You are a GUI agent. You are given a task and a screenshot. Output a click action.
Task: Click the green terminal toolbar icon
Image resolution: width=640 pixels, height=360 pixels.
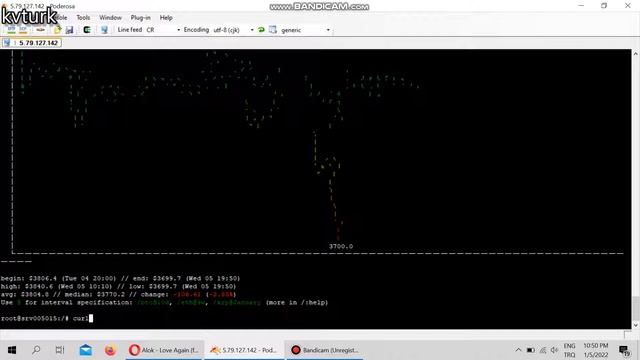[x=87, y=30]
